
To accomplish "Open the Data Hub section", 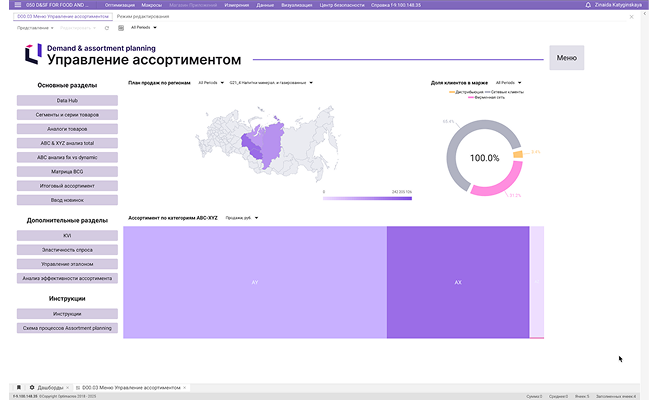I will point(67,101).
